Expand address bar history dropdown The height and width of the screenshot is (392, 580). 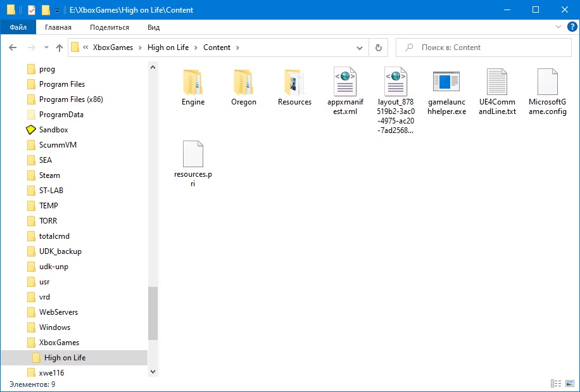pos(359,47)
